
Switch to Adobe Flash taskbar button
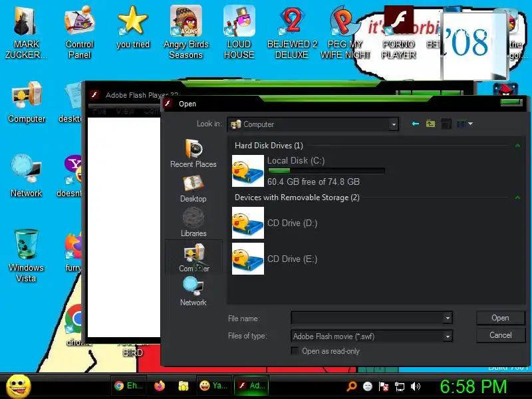[x=251, y=386]
